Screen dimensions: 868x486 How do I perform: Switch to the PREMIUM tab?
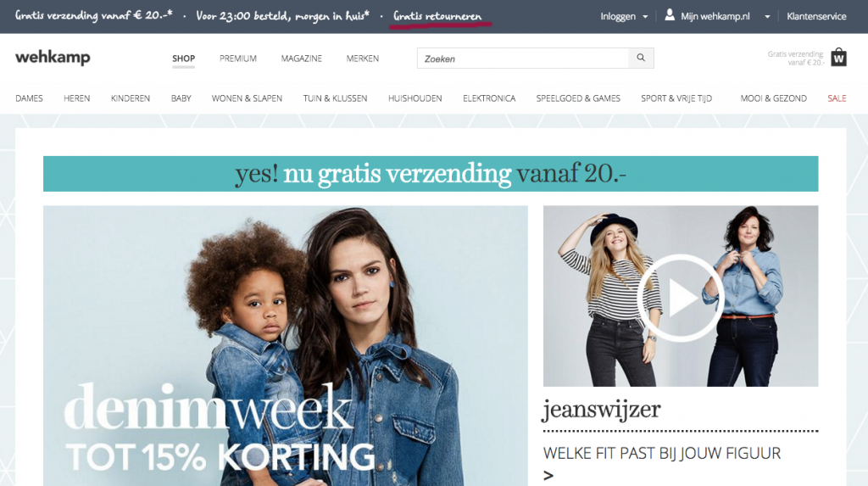click(x=238, y=59)
